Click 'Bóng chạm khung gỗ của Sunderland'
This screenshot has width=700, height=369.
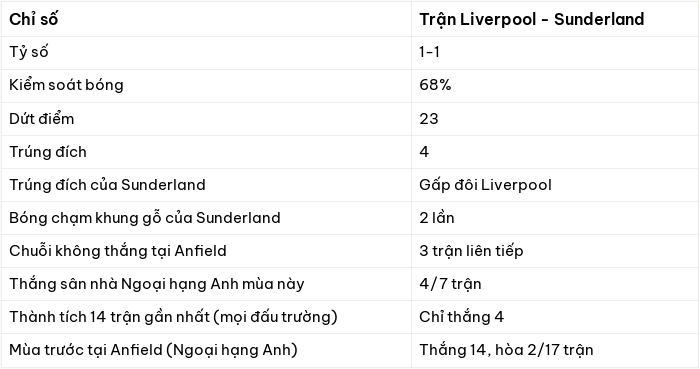point(145,218)
